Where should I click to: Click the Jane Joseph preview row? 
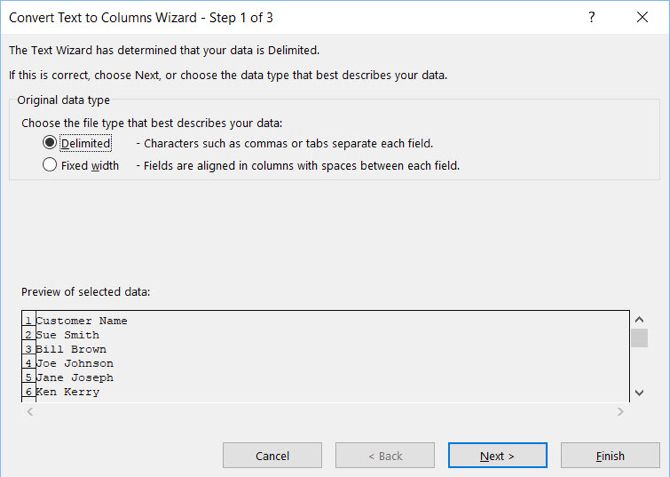pos(75,378)
